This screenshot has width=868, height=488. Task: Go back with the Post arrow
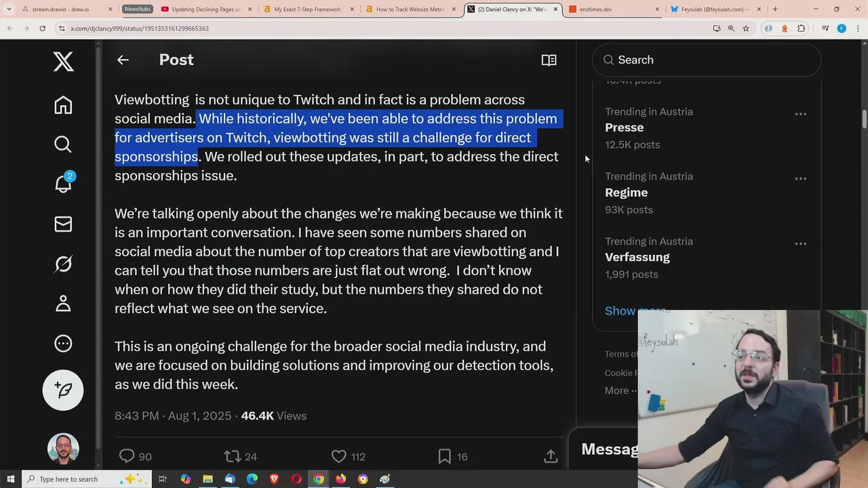point(123,60)
